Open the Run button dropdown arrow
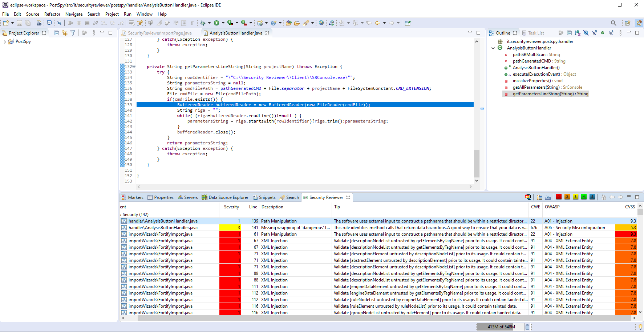Viewport: 644px width, 332px height. click(x=222, y=23)
